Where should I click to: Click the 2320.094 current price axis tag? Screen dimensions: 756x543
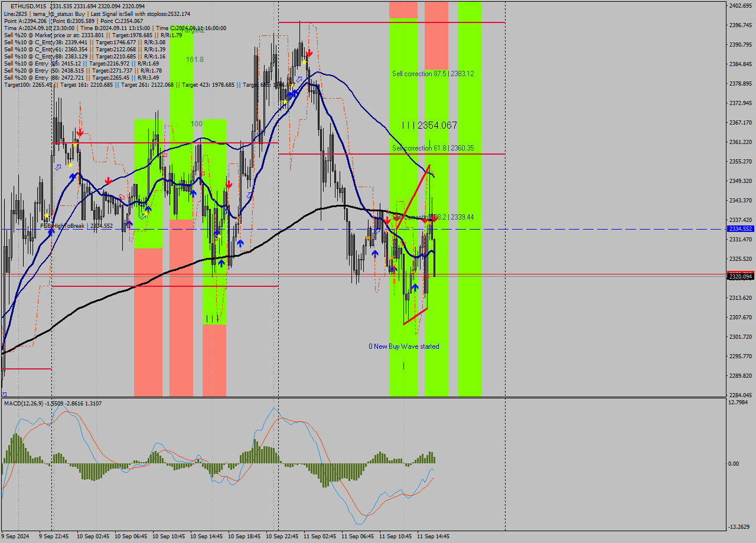click(x=740, y=276)
